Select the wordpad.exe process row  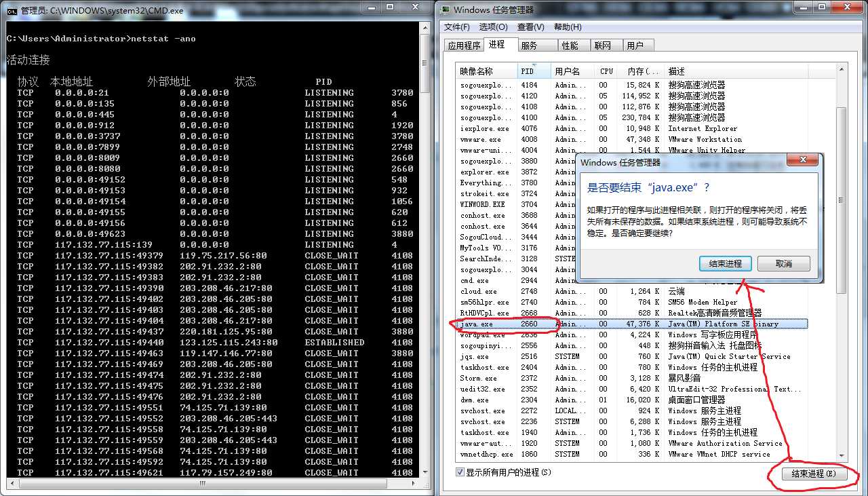(632, 335)
